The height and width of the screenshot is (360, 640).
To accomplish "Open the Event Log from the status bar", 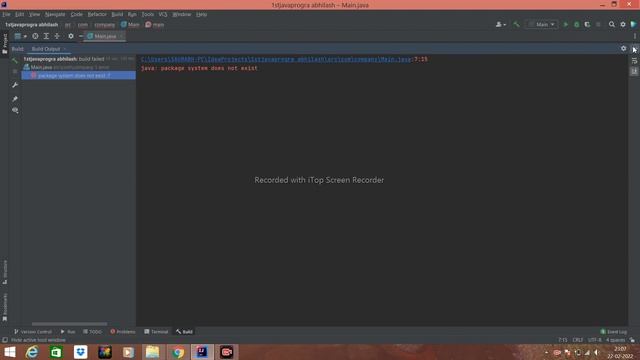I will coord(614,332).
